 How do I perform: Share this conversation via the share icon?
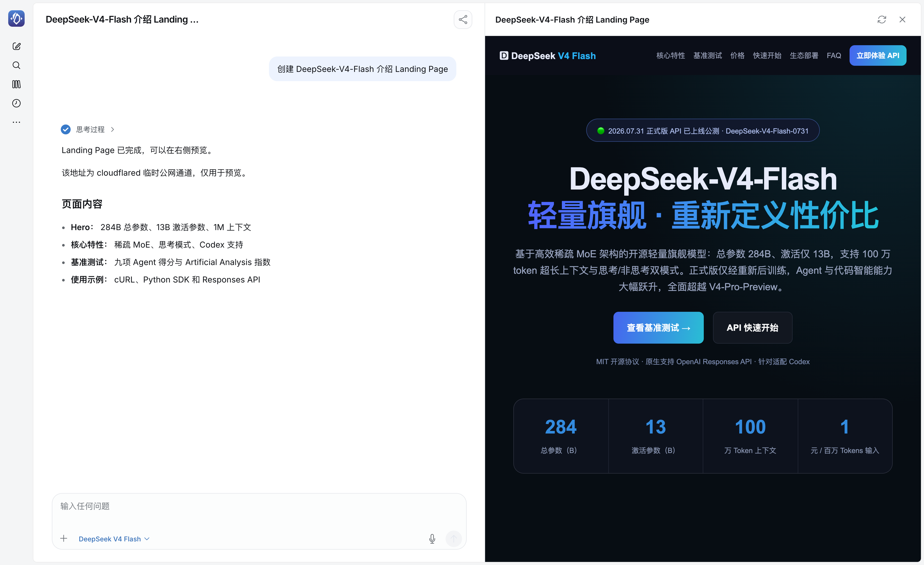[463, 20]
